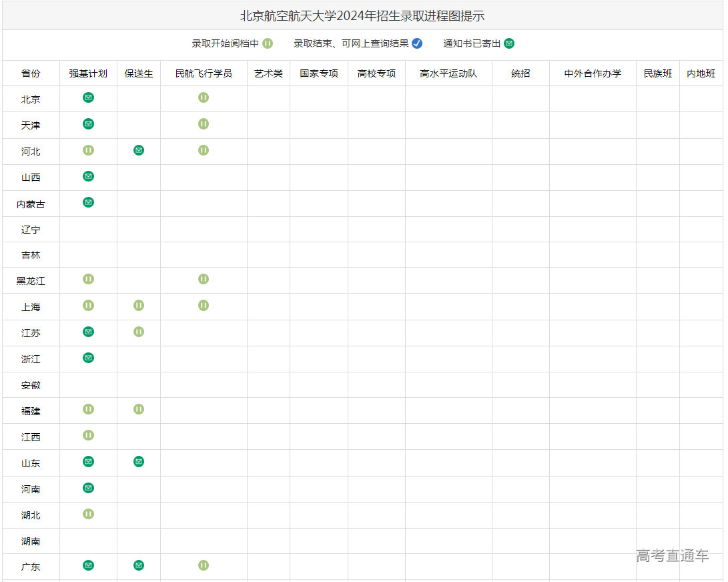Click the pause icon for 江苏 保送生

point(139,332)
